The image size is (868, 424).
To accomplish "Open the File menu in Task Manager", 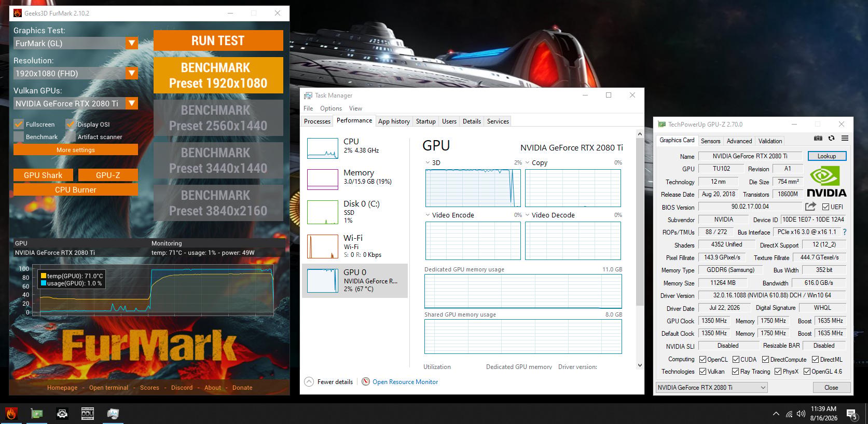I will click(308, 108).
